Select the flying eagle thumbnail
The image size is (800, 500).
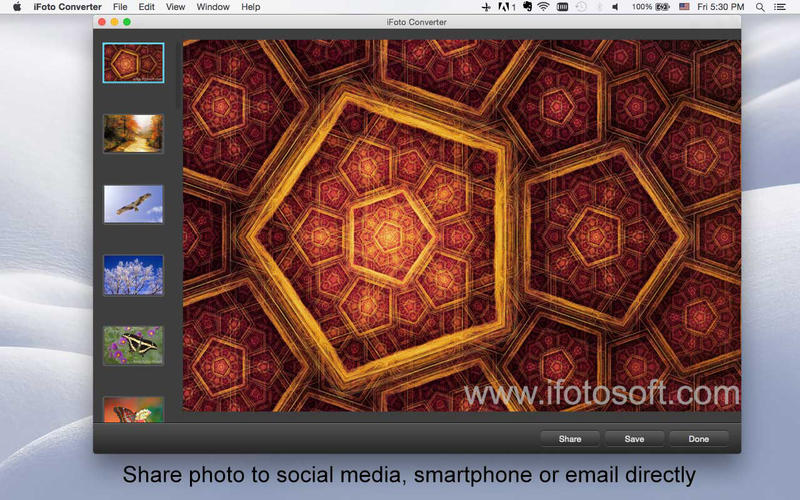(133, 204)
